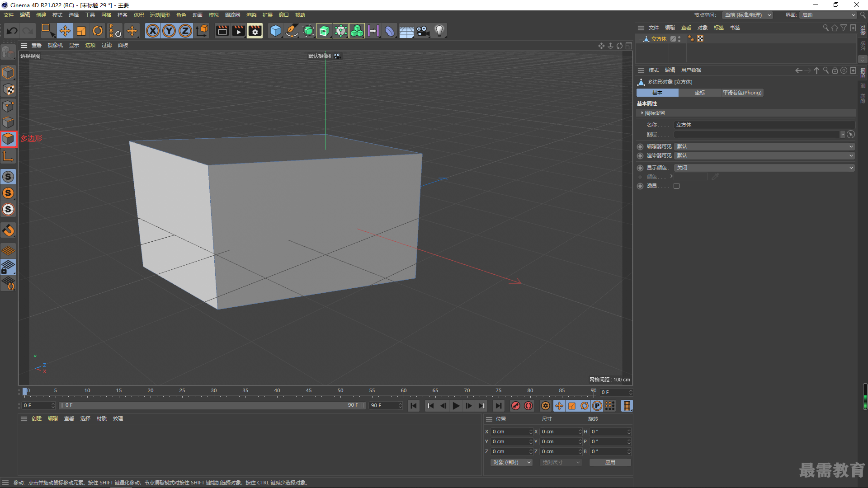868x488 pixels.
Task: Open the spline pen tool
Action: click(292, 31)
